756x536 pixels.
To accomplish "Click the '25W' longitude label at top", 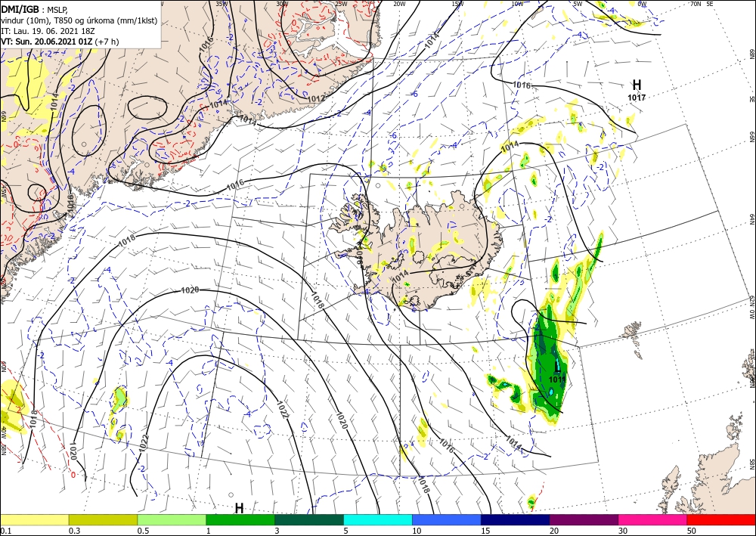I will [340, 4].
